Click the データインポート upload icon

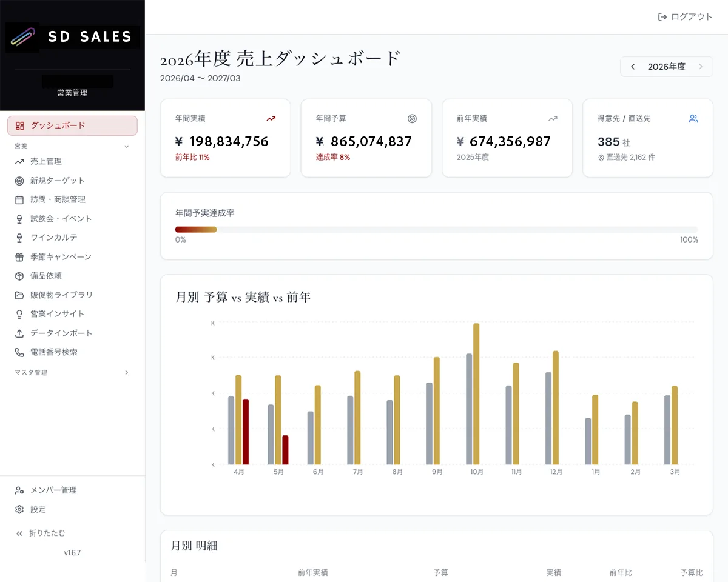click(x=19, y=333)
